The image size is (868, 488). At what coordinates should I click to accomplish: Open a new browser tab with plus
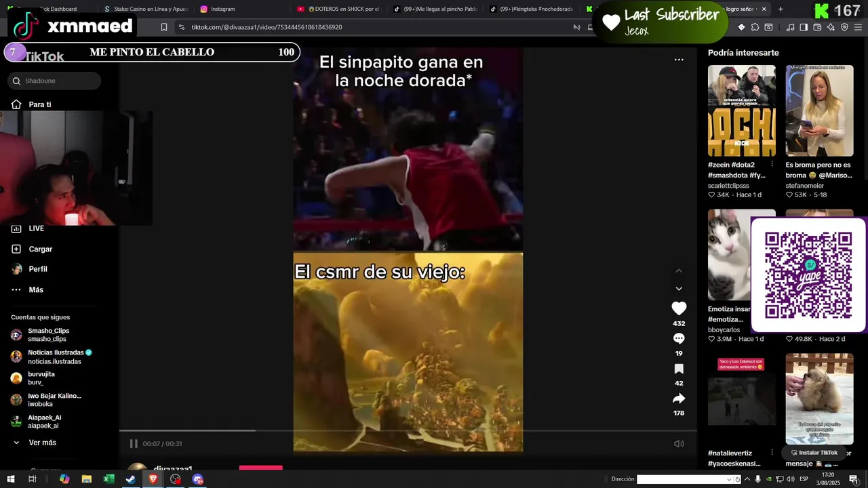(x=781, y=9)
